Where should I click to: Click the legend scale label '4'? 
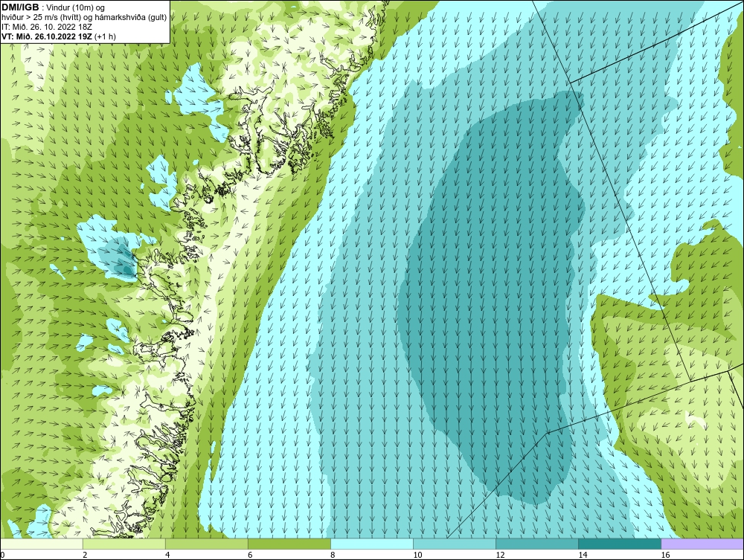click(167, 555)
